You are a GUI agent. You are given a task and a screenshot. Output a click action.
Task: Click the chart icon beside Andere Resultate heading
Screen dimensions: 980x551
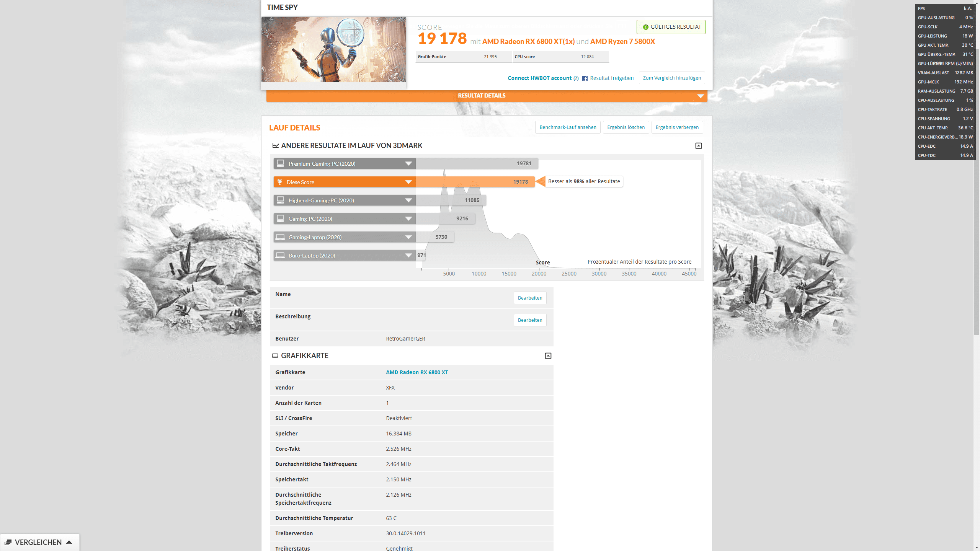click(x=275, y=146)
